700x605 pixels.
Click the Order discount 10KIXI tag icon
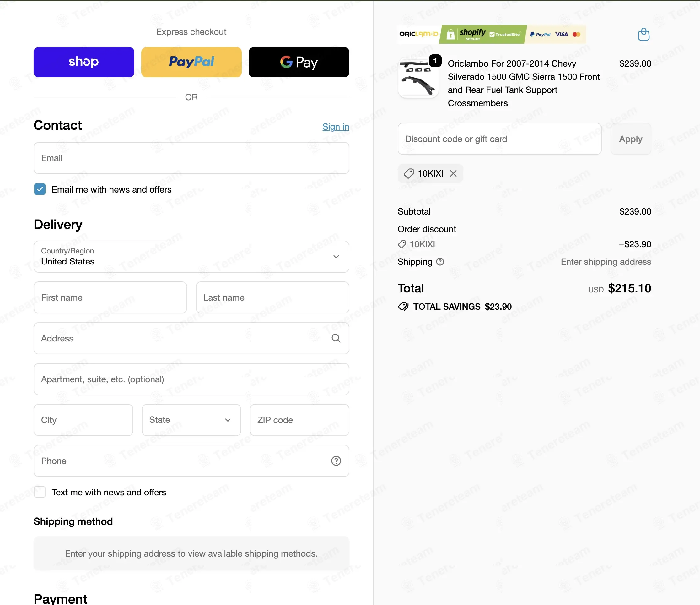(402, 244)
